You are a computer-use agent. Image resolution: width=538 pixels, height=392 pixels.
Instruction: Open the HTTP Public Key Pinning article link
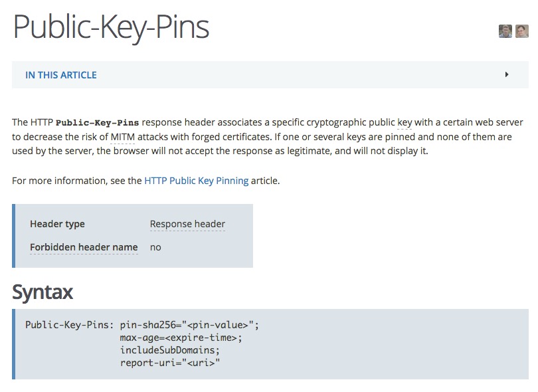(196, 180)
